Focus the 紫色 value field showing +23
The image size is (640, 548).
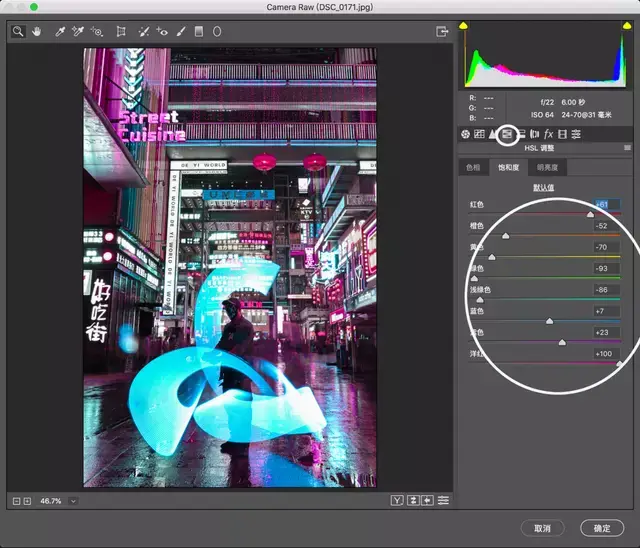coord(607,332)
